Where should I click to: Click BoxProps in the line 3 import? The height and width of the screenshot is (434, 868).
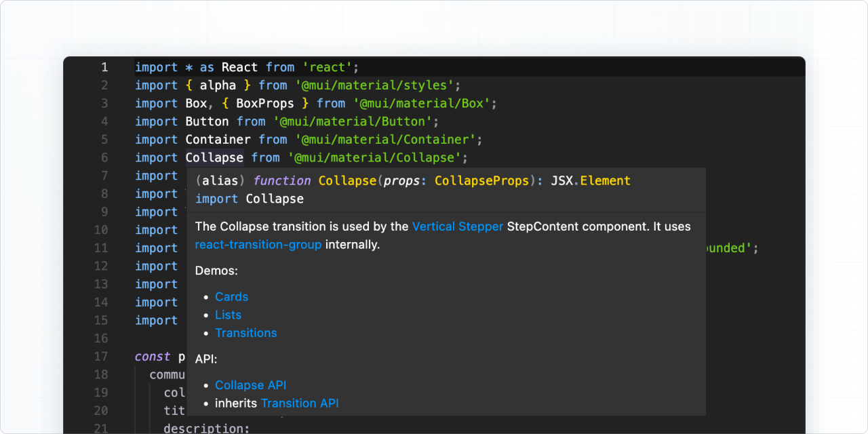[x=265, y=103]
